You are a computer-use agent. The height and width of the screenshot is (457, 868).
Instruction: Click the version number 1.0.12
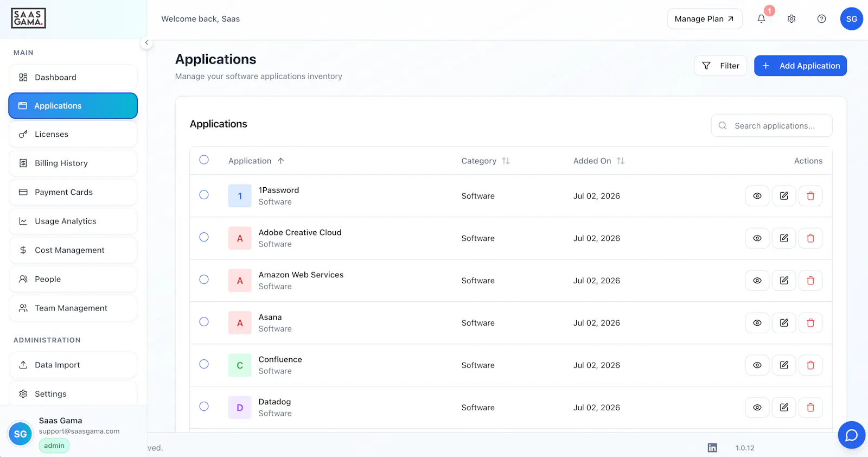click(x=745, y=448)
